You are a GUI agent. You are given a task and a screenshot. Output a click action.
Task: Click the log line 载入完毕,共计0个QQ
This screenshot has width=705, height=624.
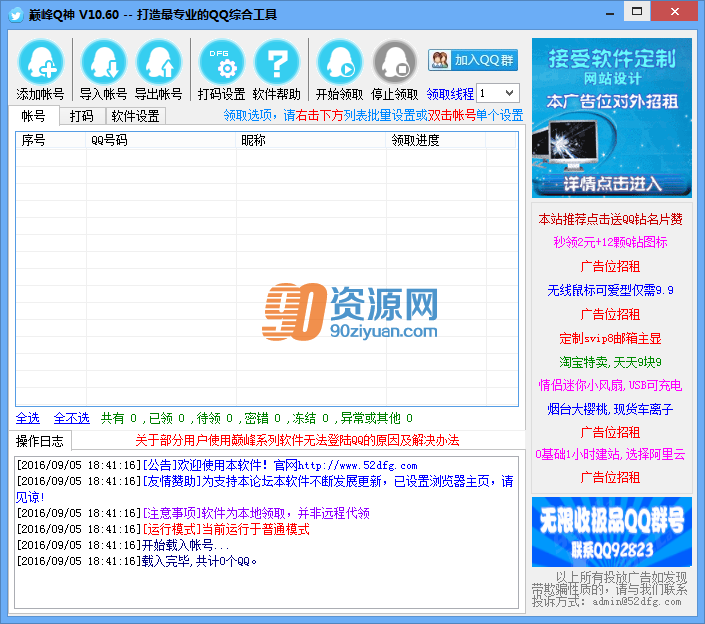pyautogui.click(x=137, y=561)
